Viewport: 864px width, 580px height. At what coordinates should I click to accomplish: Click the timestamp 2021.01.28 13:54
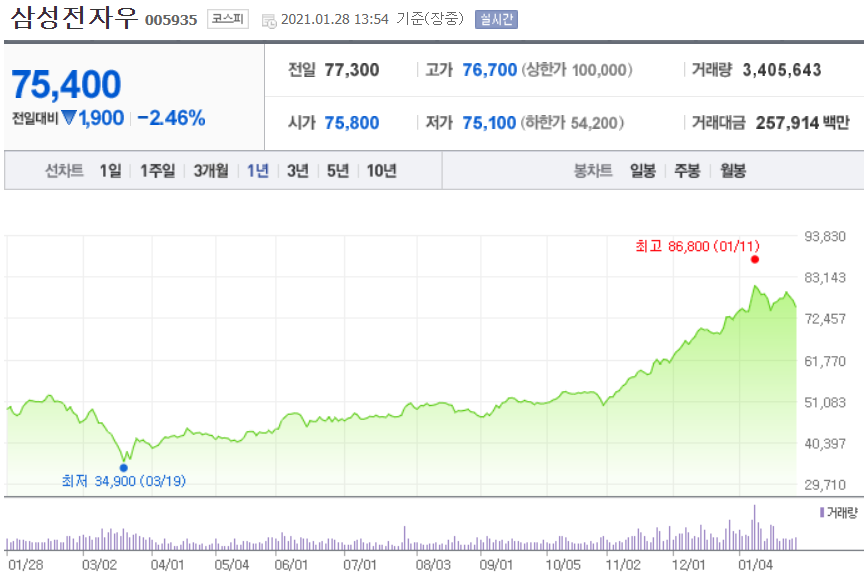tap(334, 19)
